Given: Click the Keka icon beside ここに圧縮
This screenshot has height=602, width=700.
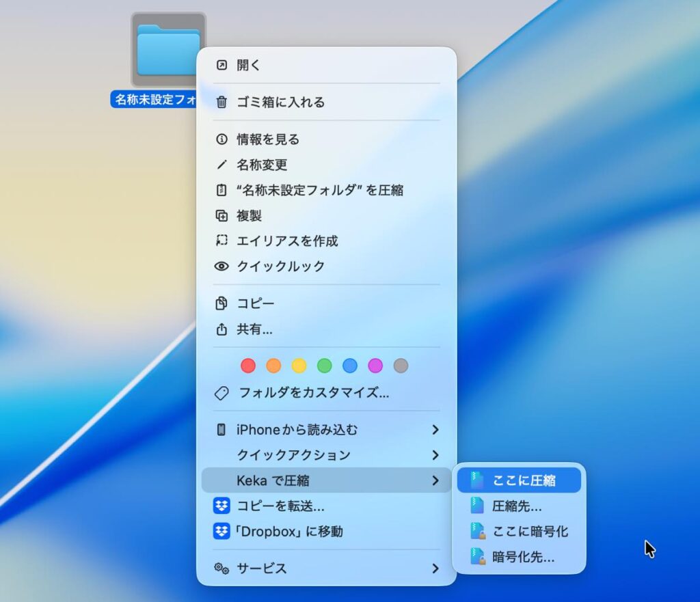Looking at the screenshot, I should 477,480.
